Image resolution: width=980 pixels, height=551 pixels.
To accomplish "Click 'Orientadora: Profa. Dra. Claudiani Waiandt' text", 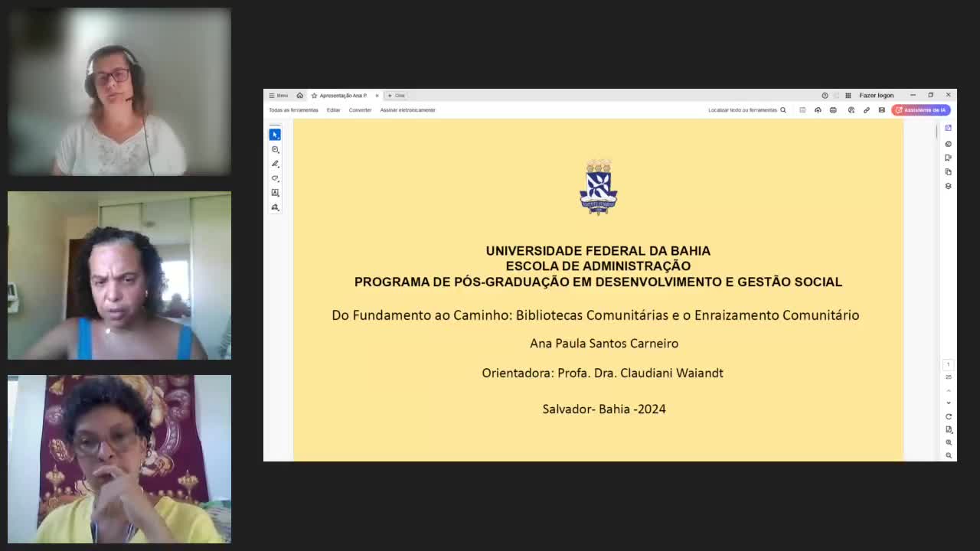I will 603,373.
